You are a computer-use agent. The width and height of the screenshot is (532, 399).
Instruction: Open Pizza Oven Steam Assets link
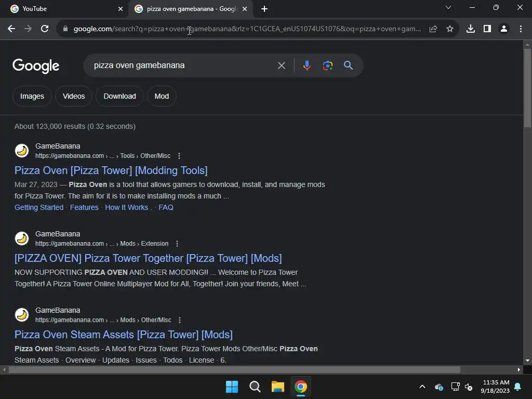tap(124, 335)
